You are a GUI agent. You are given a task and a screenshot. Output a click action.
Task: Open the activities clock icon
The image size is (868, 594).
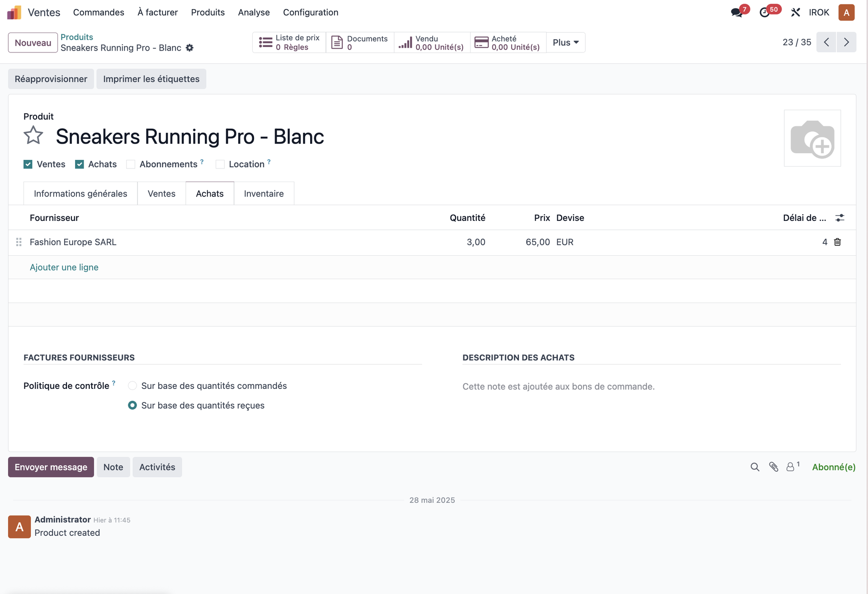pos(764,12)
